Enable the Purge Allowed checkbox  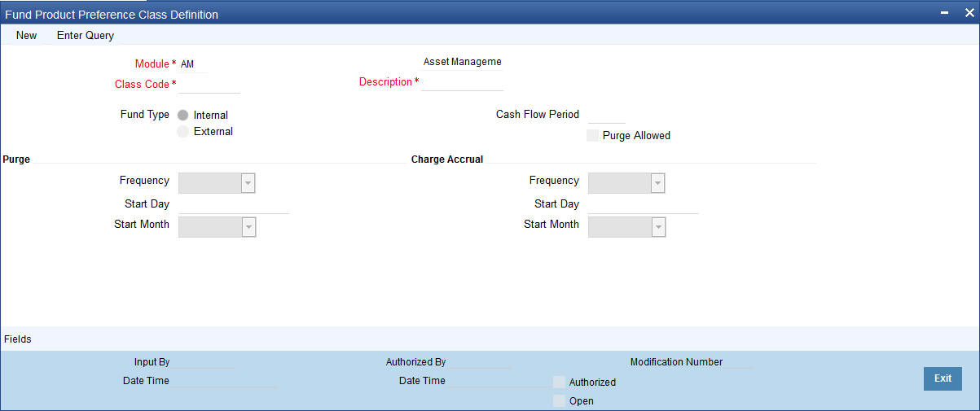pyautogui.click(x=593, y=135)
